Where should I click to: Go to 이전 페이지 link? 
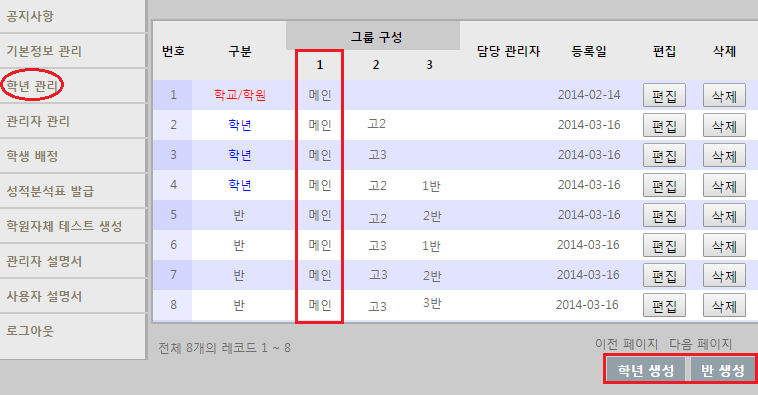click(627, 344)
